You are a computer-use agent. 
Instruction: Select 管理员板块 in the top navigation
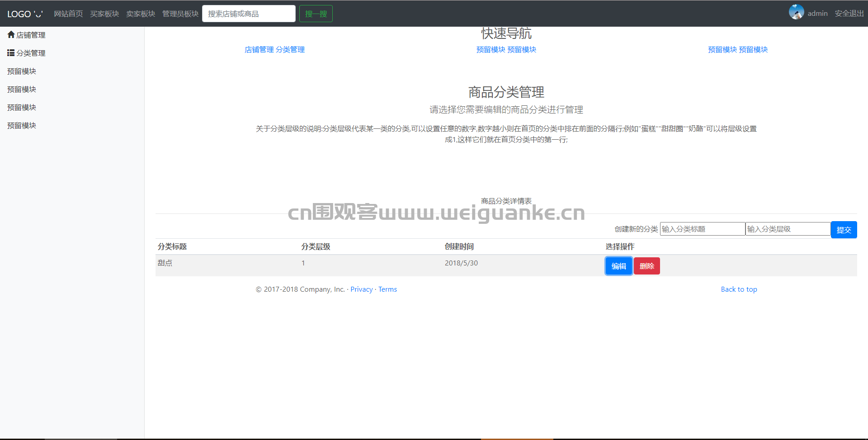(180, 14)
